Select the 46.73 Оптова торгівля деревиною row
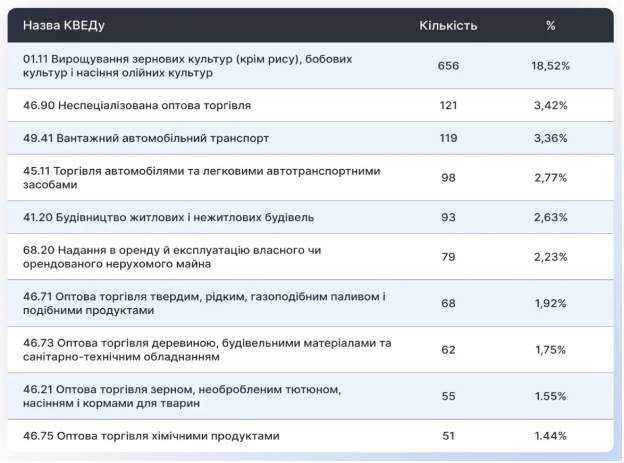Image resolution: width=624 pixels, height=463 pixels. coord(207,349)
